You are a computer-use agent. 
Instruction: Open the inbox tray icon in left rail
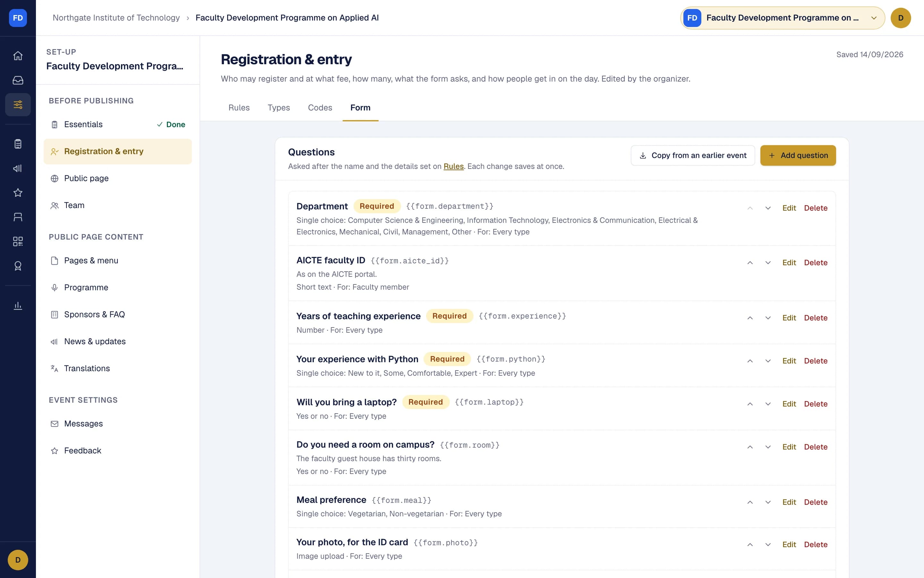click(18, 80)
